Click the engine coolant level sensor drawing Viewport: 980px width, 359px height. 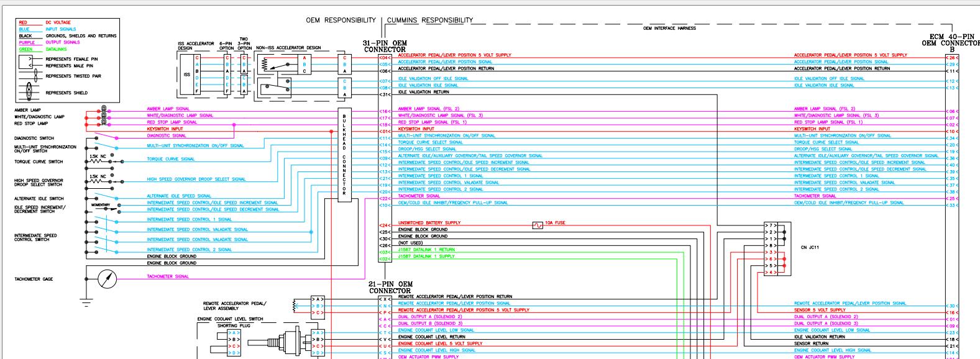(281, 342)
